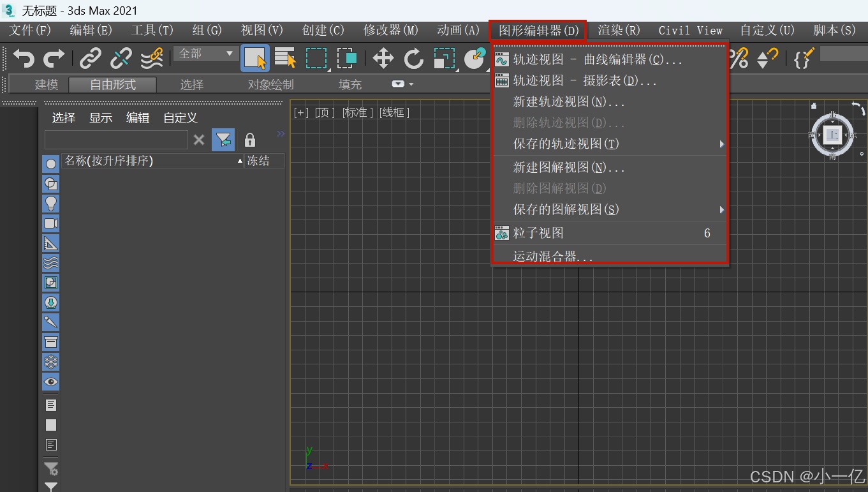Switch to the 建模 ribbon tab

click(47, 84)
